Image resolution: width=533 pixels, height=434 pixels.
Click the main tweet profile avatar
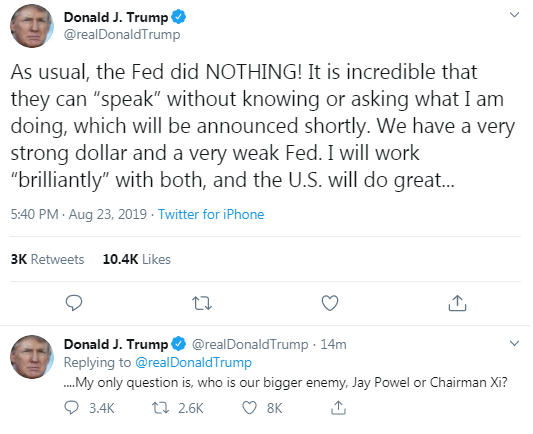[x=32, y=26]
